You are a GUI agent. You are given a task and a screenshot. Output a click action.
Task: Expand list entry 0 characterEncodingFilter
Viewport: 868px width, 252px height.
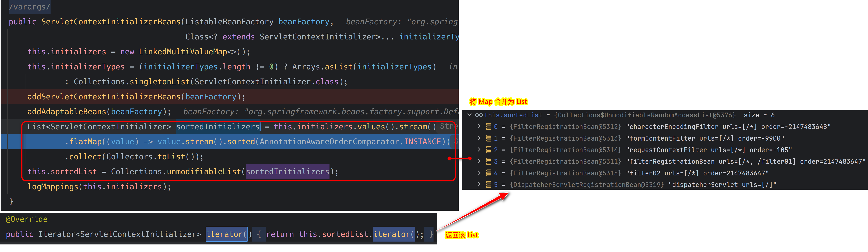pyautogui.click(x=479, y=126)
